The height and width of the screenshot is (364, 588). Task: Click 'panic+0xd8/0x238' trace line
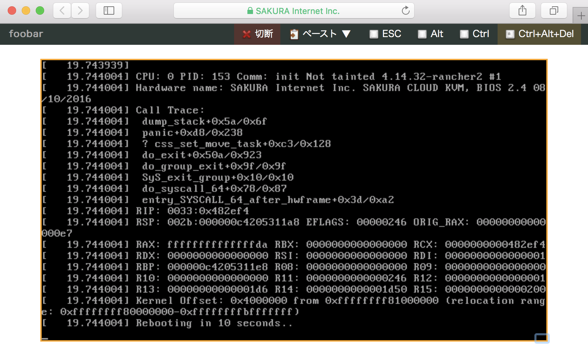point(142,133)
